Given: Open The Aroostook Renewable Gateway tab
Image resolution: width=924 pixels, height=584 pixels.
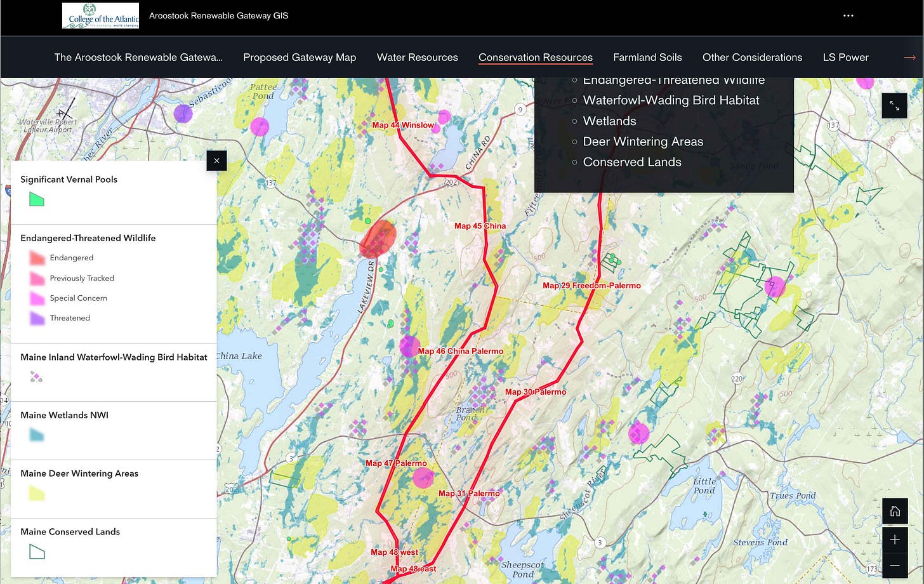Looking at the screenshot, I should coord(138,57).
